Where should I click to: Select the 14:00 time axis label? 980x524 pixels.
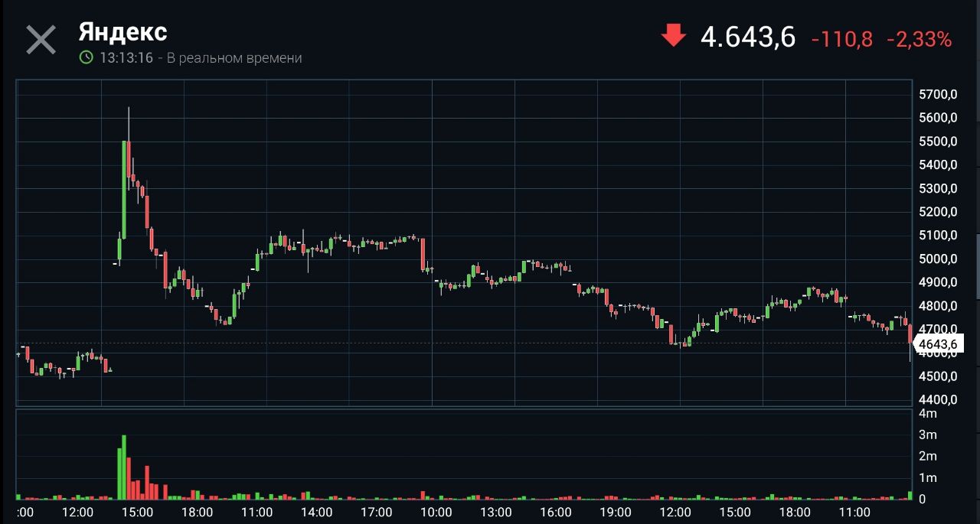point(316,512)
